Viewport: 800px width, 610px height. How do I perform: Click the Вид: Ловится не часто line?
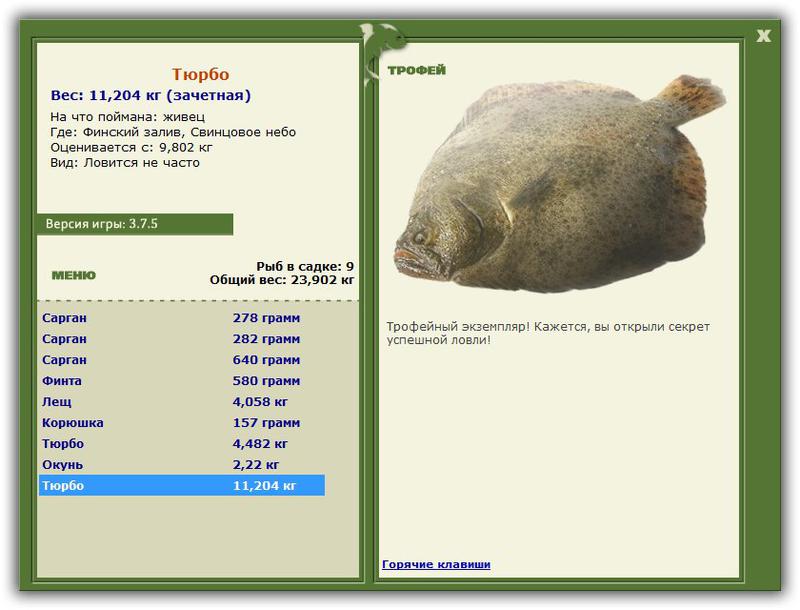tap(125, 163)
